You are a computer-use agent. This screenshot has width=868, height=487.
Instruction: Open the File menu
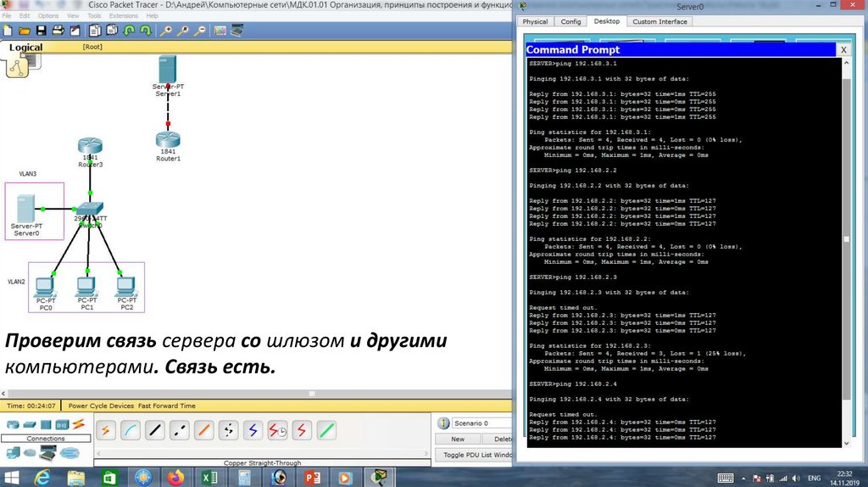[x=7, y=15]
